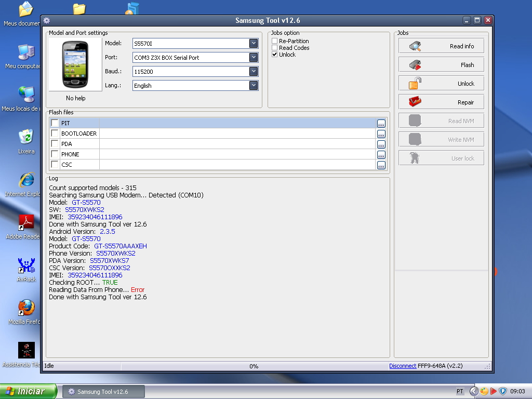Viewport: 532px width, 399px height.
Task: Click CSC Version S5570OXXKS2 log line
Action: point(89,268)
